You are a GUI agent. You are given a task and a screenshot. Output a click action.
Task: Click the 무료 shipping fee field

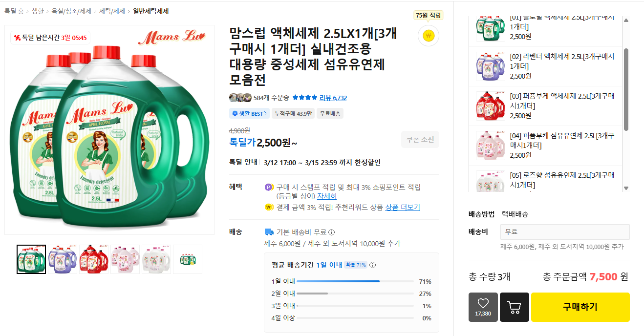(564, 232)
